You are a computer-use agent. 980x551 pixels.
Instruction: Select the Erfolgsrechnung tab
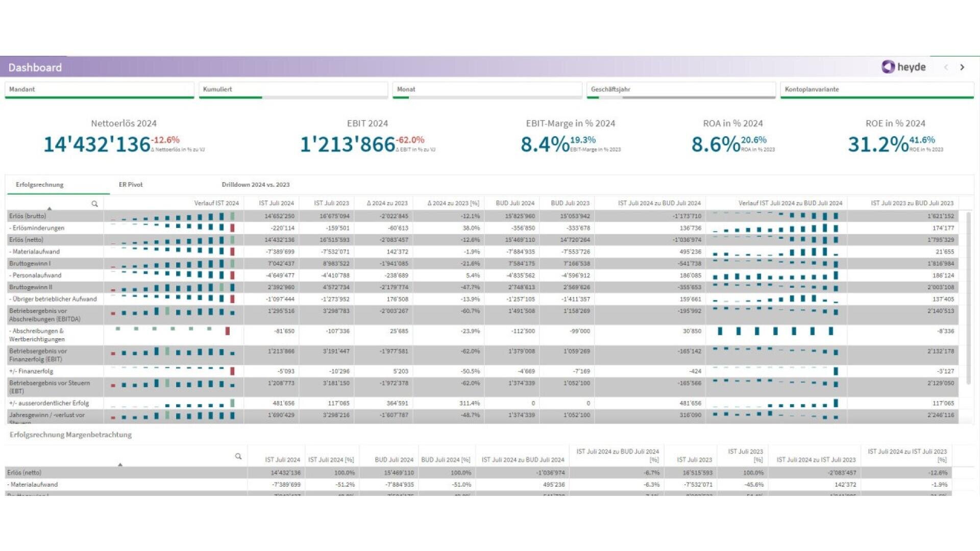[x=40, y=185]
